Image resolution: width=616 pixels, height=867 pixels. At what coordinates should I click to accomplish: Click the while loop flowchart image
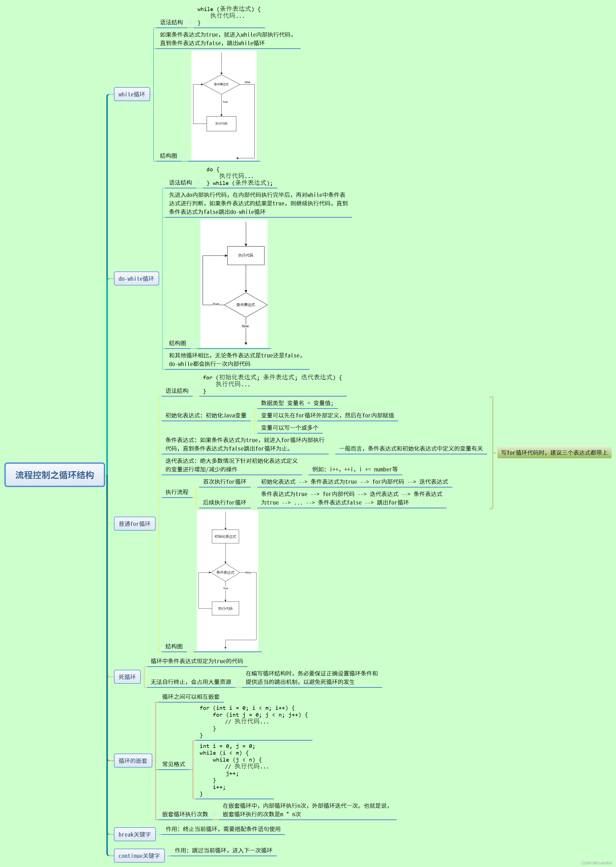pyautogui.click(x=224, y=105)
